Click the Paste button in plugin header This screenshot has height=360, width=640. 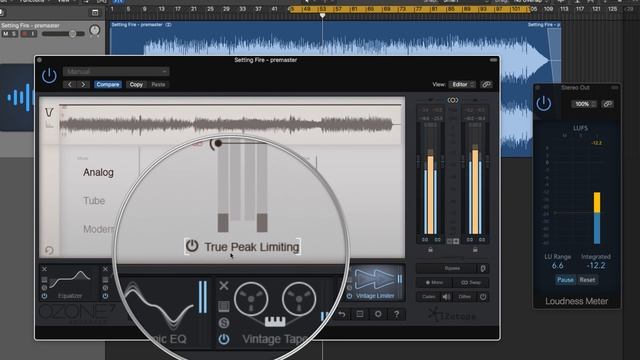(158, 84)
